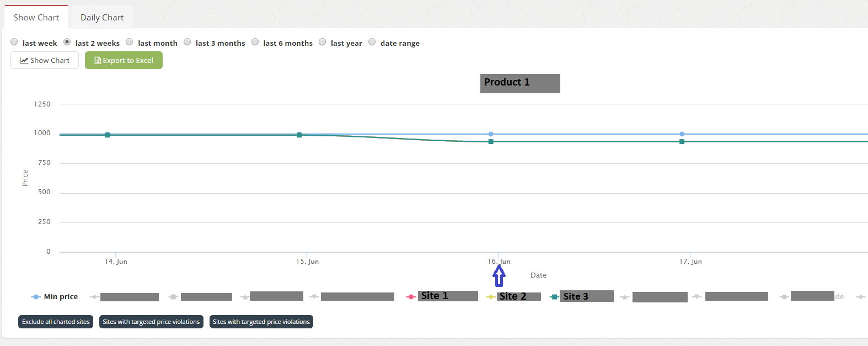Click the 1250 y-axis value
This screenshot has width=868, height=346.
(x=42, y=104)
